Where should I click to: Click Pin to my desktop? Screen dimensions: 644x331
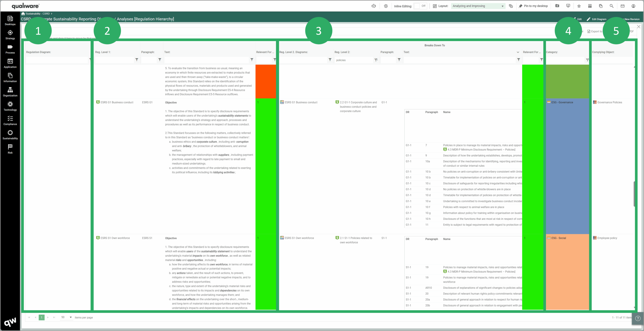[533, 6]
